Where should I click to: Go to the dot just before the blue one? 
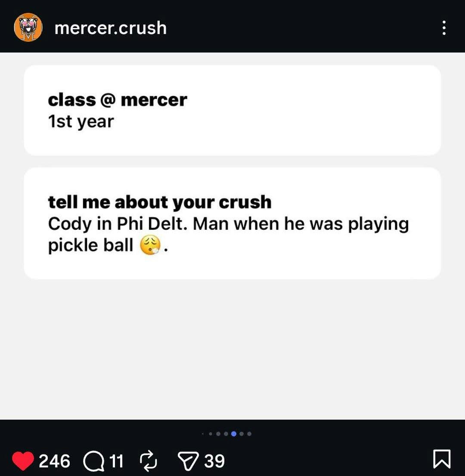pyautogui.click(x=226, y=434)
